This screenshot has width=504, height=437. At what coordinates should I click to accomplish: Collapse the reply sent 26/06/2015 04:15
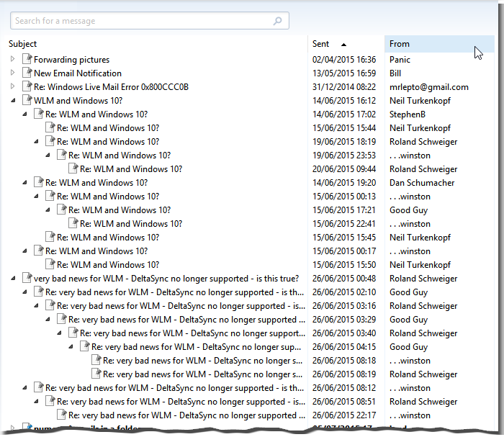pos(71,347)
